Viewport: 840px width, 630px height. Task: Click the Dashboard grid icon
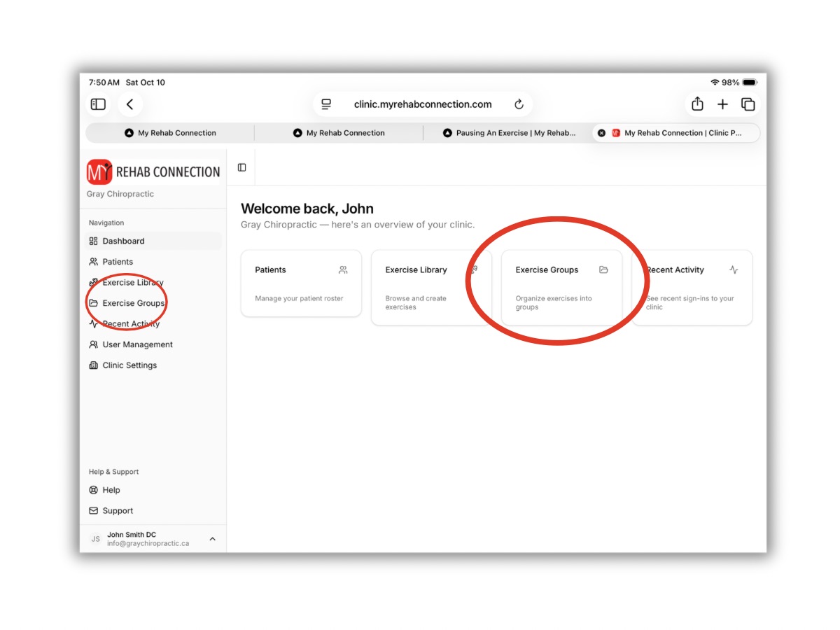coord(93,241)
